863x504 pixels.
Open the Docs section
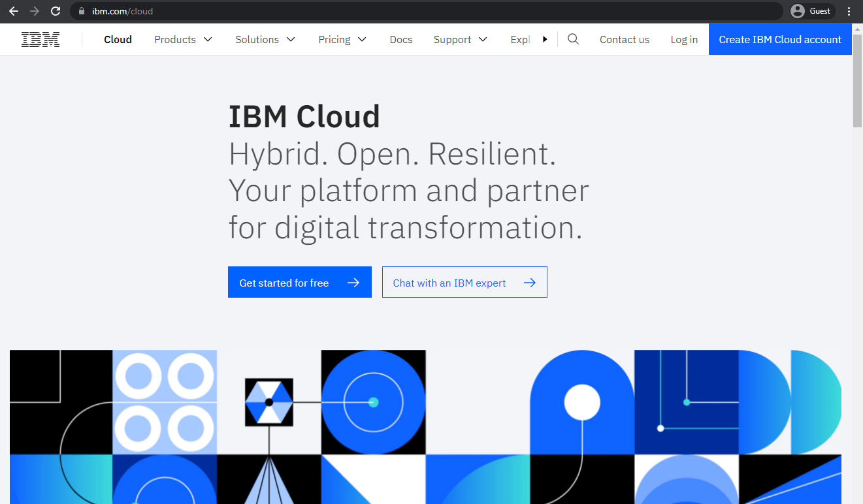(x=400, y=39)
